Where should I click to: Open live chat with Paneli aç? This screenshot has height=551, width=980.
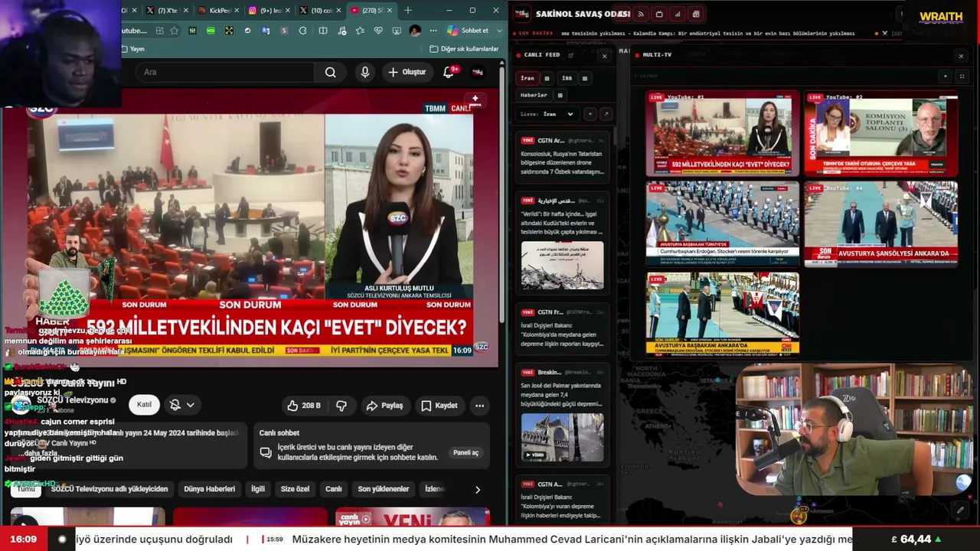click(465, 452)
